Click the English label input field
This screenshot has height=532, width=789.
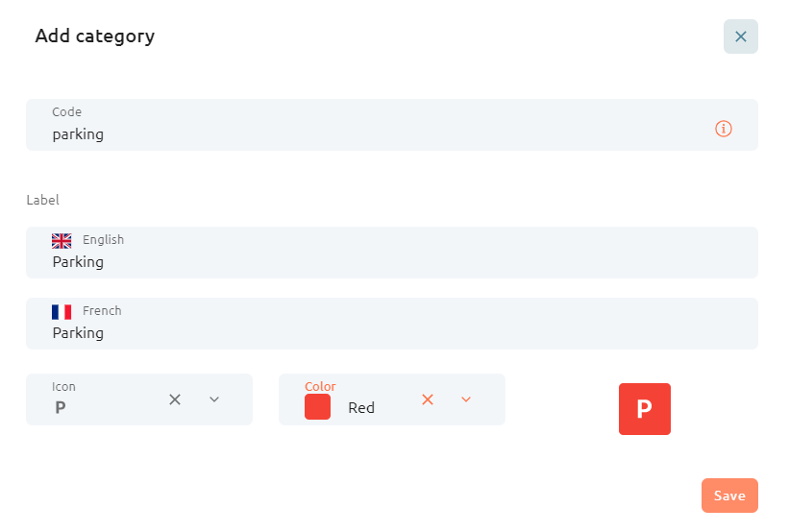pos(391,253)
